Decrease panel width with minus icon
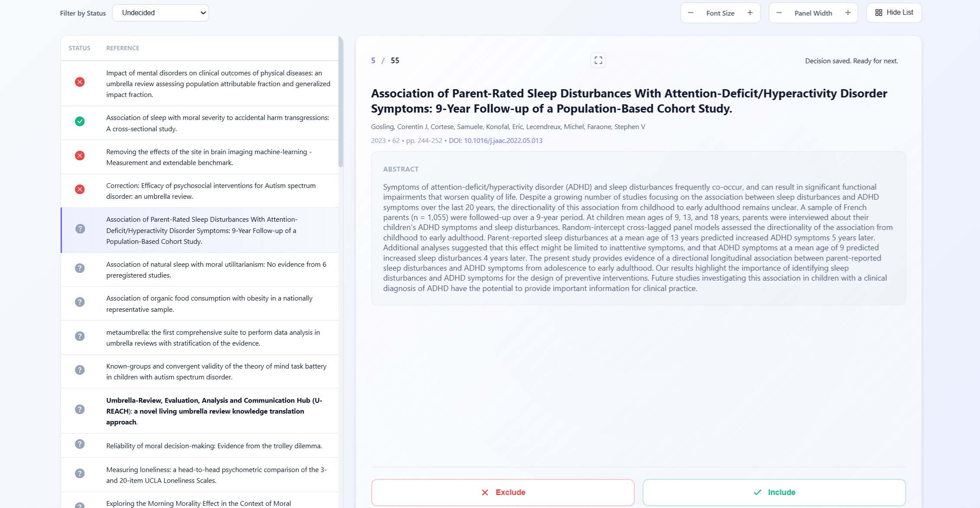 click(x=779, y=13)
